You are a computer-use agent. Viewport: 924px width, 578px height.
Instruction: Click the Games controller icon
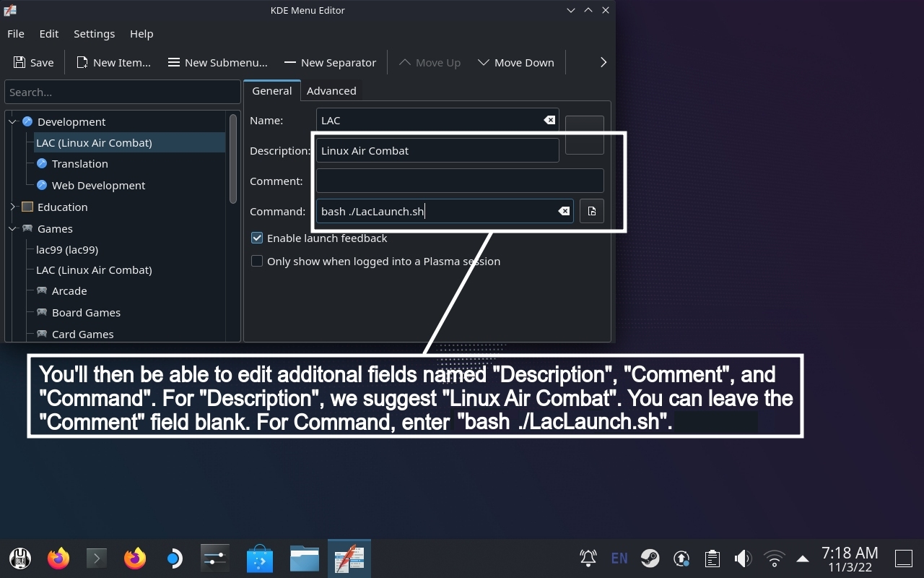pos(27,228)
